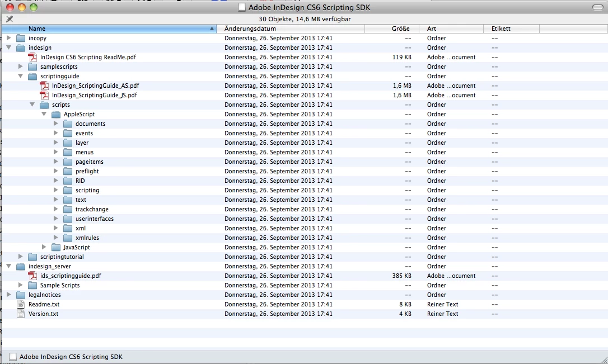Click the samplescripts folder icon
This screenshot has width=608, height=364.
(32, 67)
